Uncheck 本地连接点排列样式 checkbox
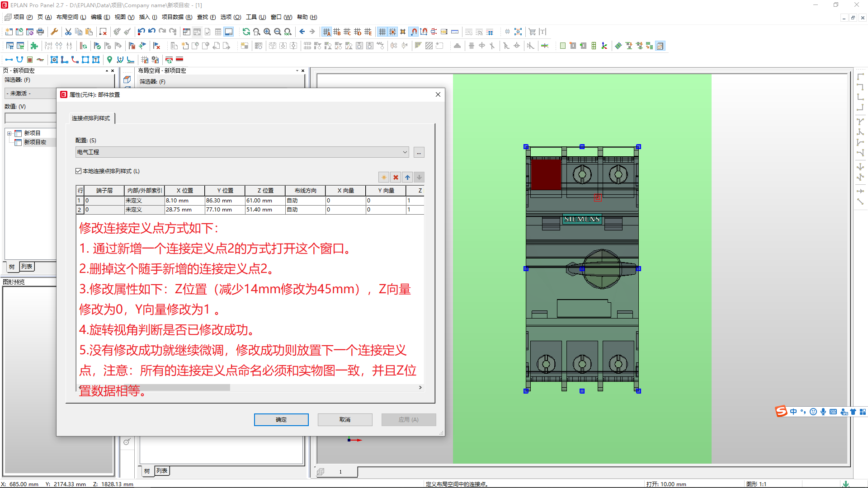The height and width of the screenshot is (488, 868). tap(78, 171)
